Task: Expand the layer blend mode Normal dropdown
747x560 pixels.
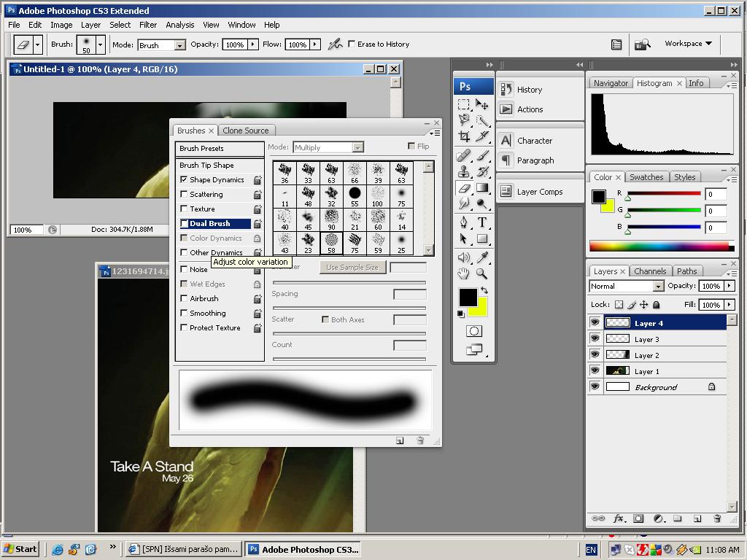Action: [658, 287]
